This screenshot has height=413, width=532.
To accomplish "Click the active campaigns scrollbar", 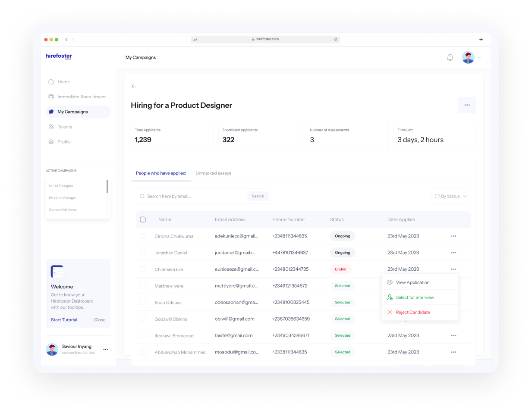I will 107,186.
